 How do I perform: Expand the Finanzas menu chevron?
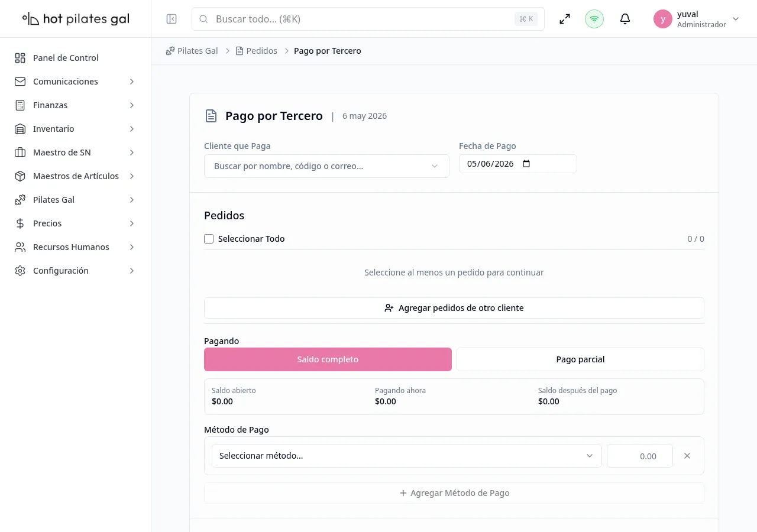pos(132,105)
